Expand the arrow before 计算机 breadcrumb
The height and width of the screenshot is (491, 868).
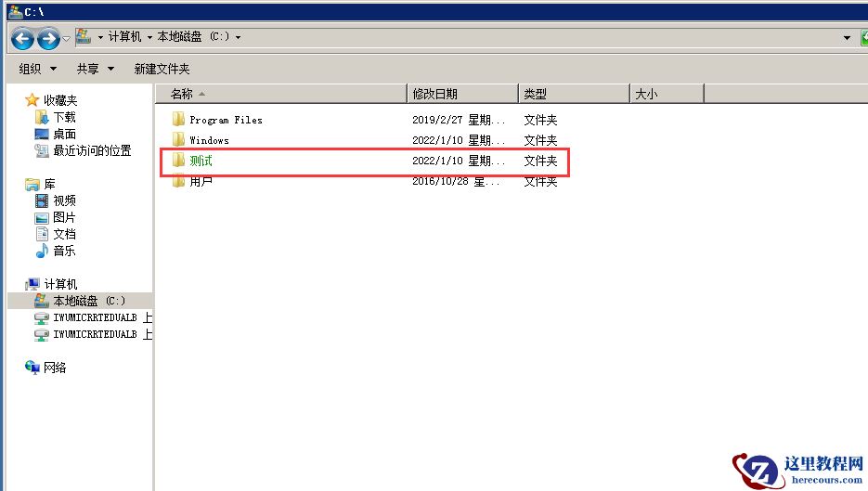[x=100, y=37]
